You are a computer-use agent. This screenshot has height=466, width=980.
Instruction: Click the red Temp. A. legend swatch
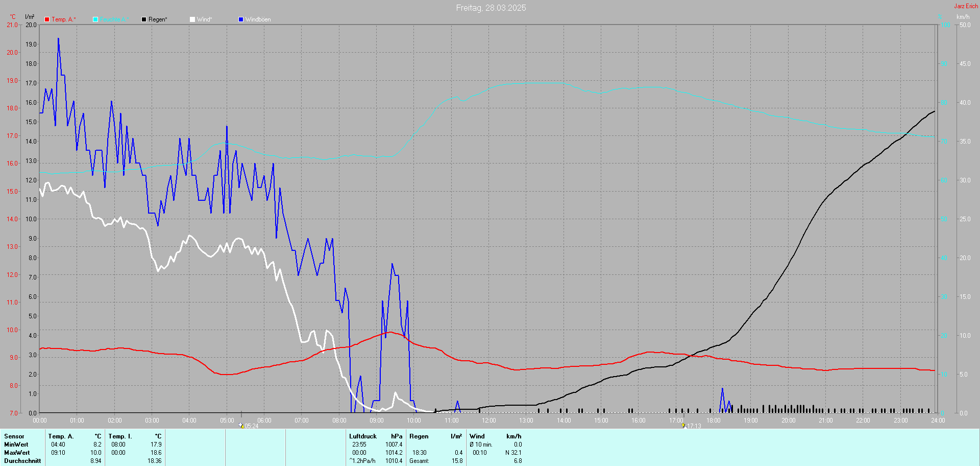pos(47,19)
